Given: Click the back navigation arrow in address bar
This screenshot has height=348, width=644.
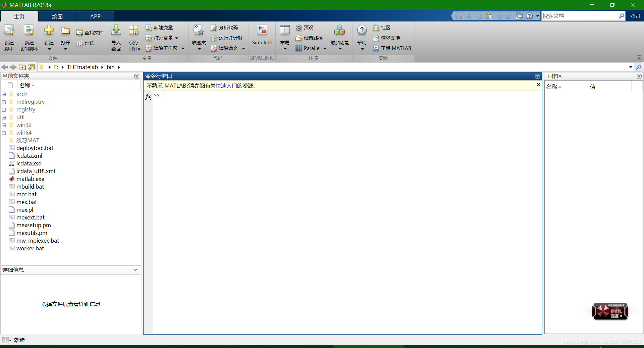Looking at the screenshot, I should 4,67.
